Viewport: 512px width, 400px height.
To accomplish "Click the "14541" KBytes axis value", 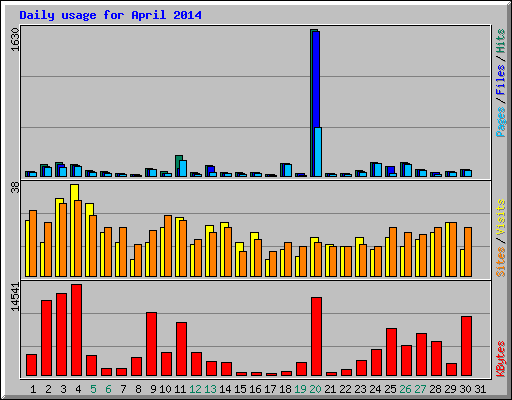I will tap(15, 297).
